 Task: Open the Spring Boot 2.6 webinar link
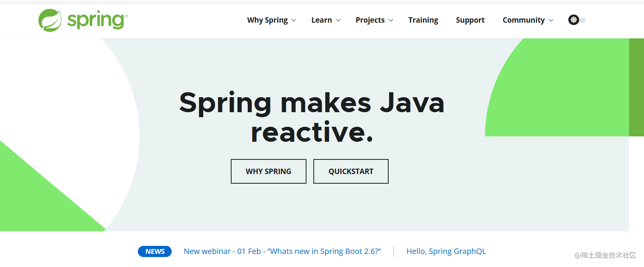(x=282, y=251)
